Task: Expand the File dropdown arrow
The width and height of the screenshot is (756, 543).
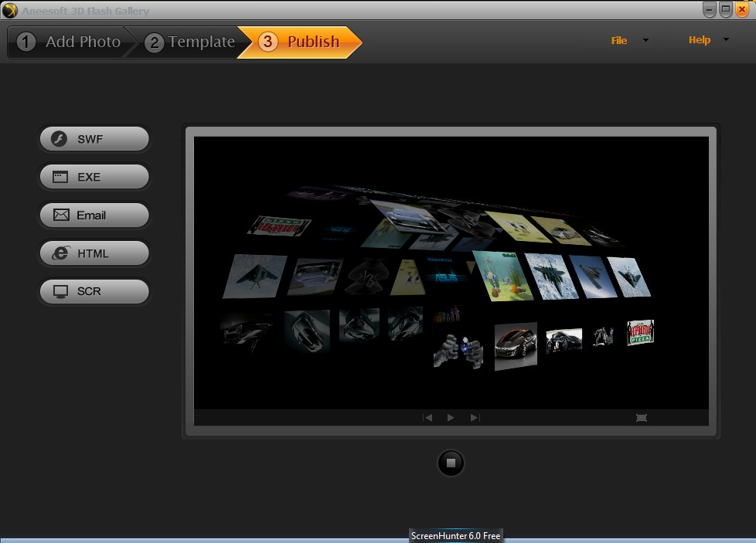Action: [x=645, y=40]
